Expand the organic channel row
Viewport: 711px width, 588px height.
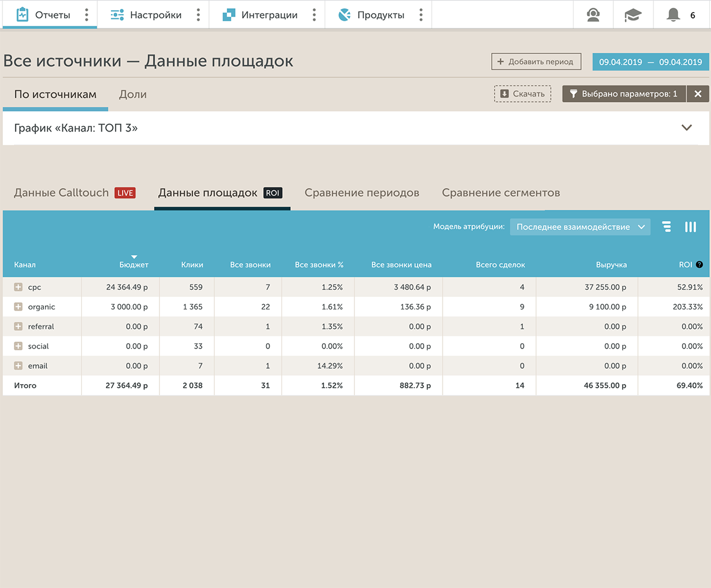pos(18,307)
